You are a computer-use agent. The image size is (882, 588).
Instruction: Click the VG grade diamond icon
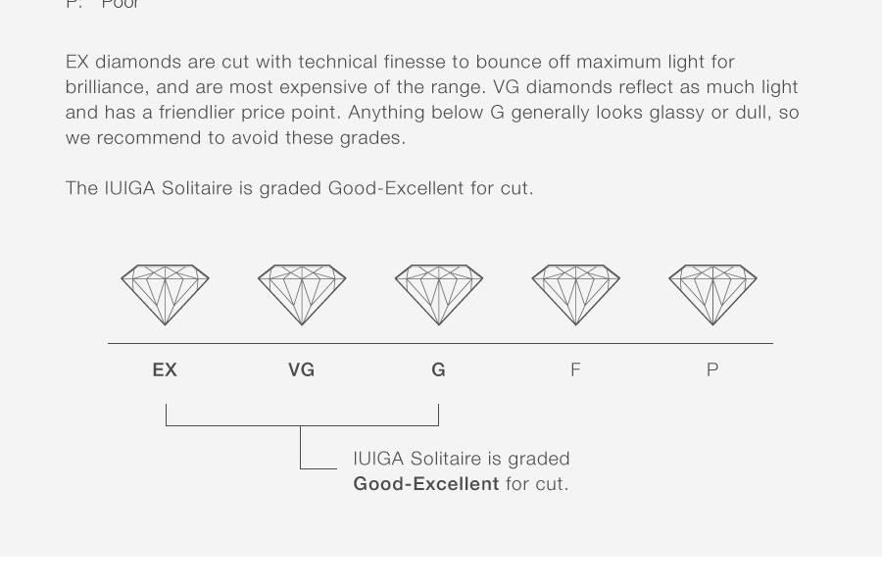click(x=302, y=295)
